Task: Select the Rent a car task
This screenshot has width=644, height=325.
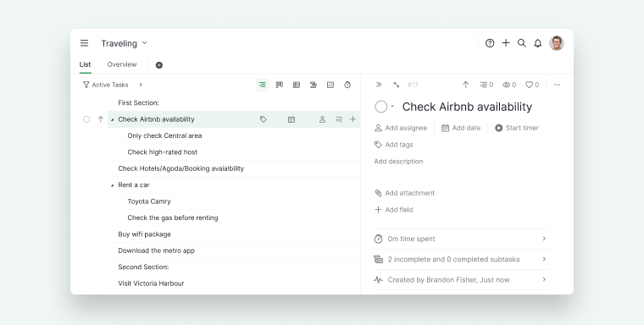Action: tap(234, 185)
